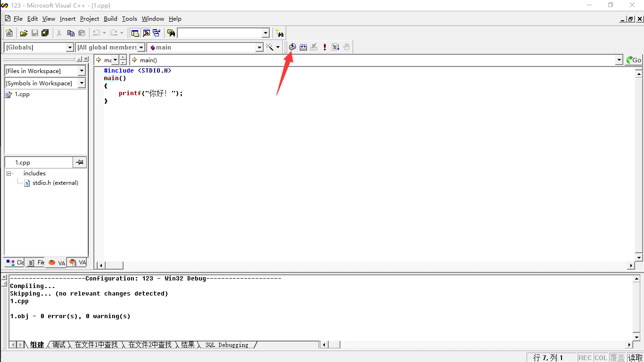Image resolution: width=644 pixels, height=362 pixels.
Task: Switch to the 在文件2中查找 tab
Action: (x=150, y=345)
